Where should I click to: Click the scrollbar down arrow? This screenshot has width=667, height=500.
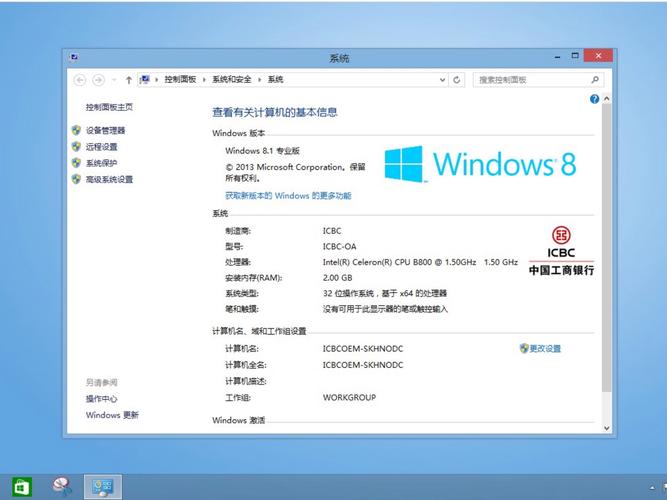607,428
